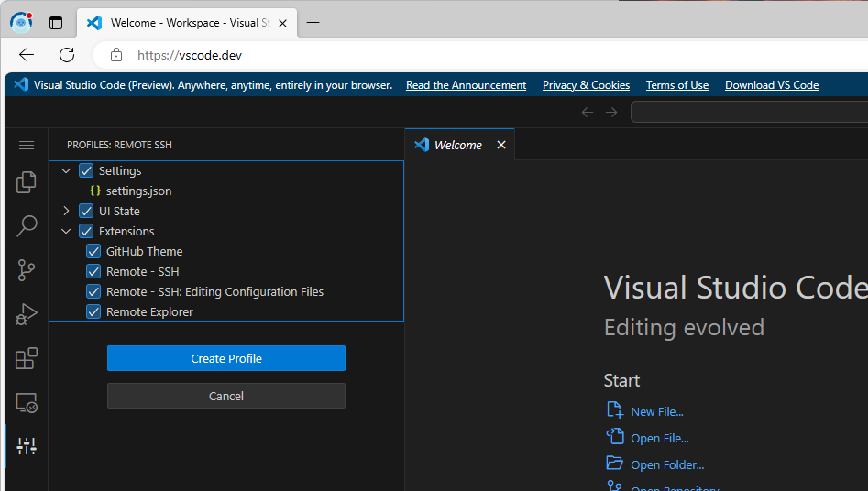Viewport: 868px width, 491px height.
Task: Select the GitHub Theme extension label
Action: coord(144,251)
